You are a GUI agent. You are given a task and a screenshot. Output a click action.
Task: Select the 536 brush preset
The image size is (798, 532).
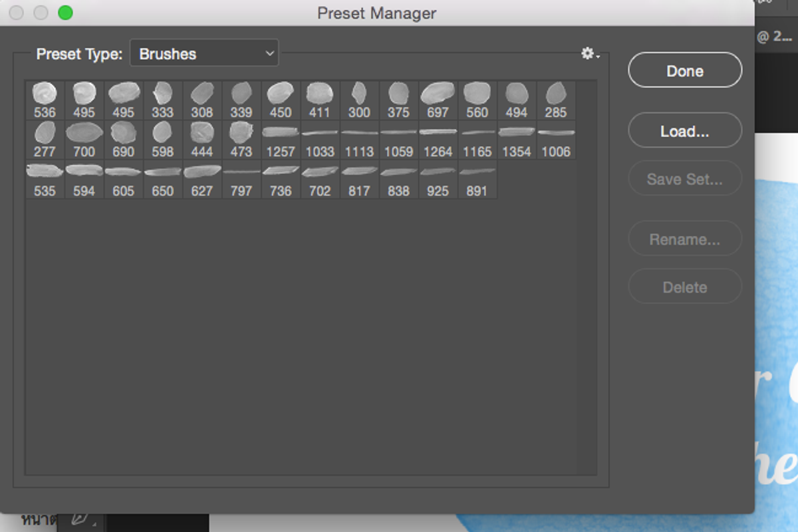pyautogui.click(x=45, y=100)
